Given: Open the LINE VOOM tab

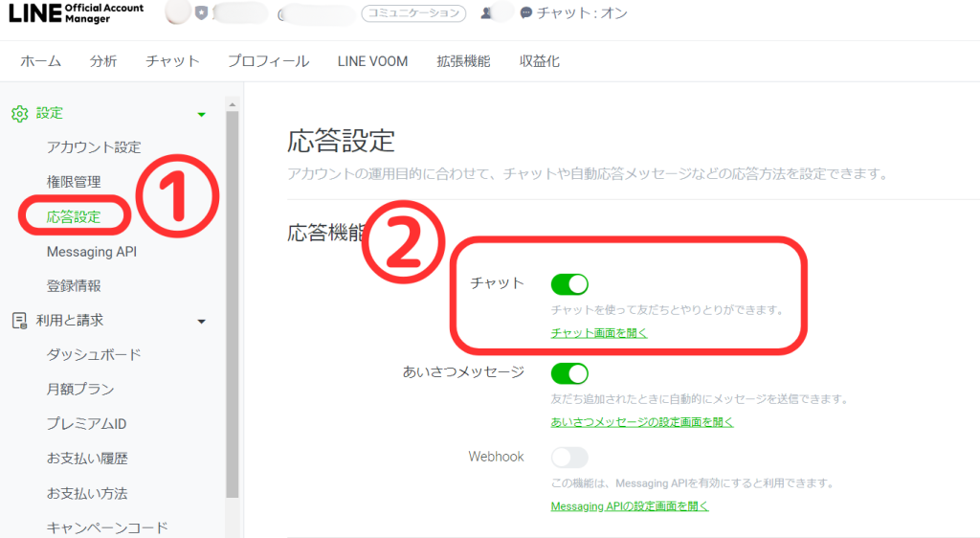Looking at the screenshot, I should tap(372, 61).
